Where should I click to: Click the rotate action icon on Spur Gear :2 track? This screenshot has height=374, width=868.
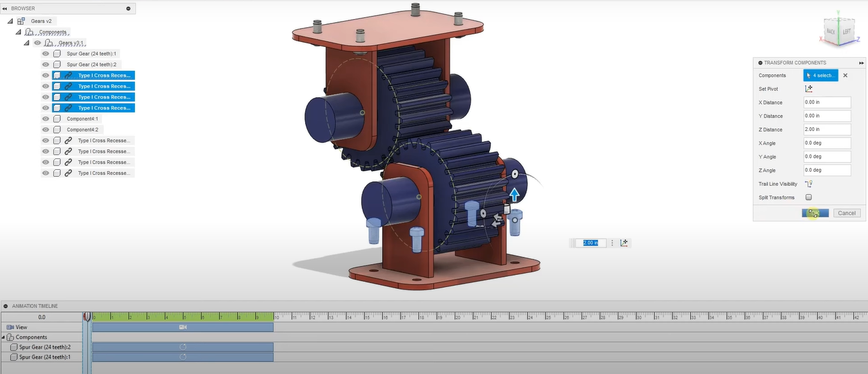(183, 347)
